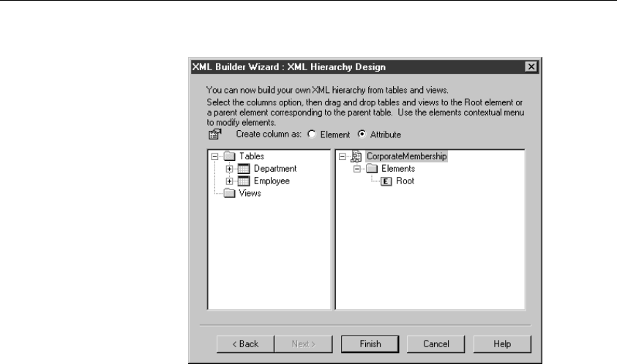Click the disabled Next button

tap(304, 344)
